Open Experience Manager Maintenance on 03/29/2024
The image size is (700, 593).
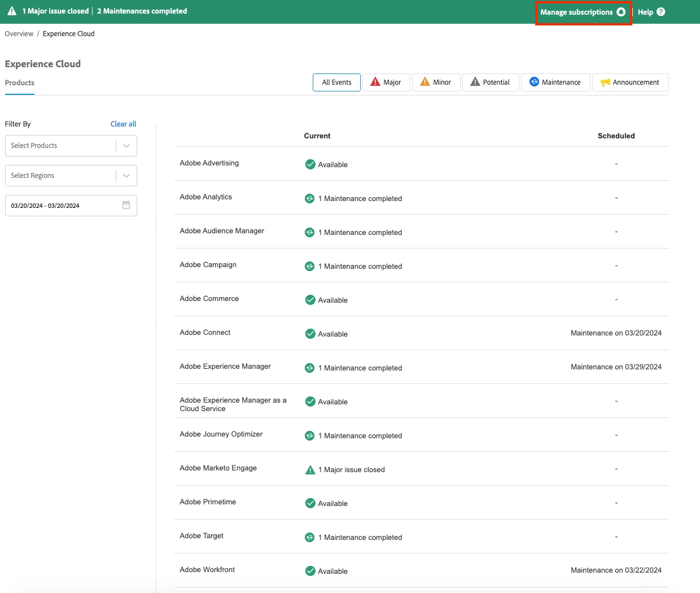[x=616, y=367]
